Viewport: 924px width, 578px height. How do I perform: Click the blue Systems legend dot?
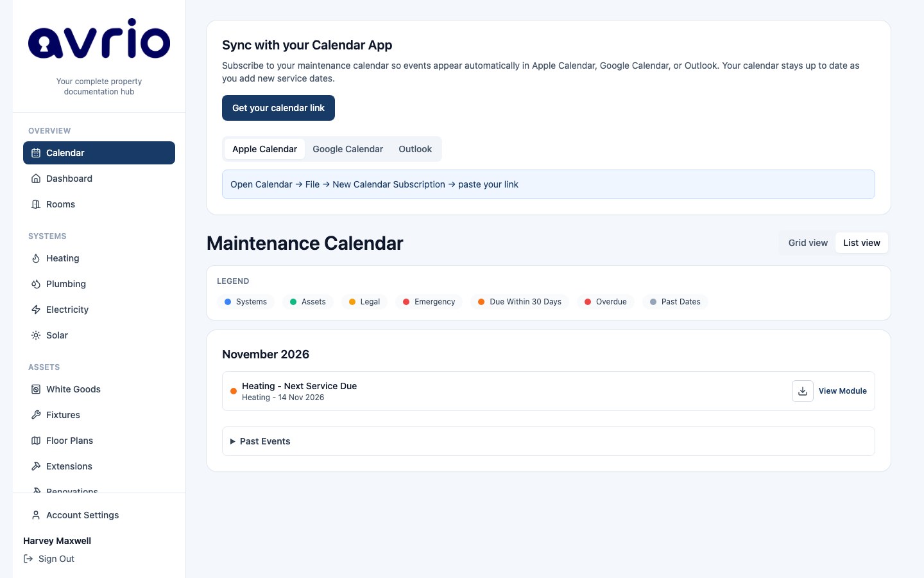228,302
